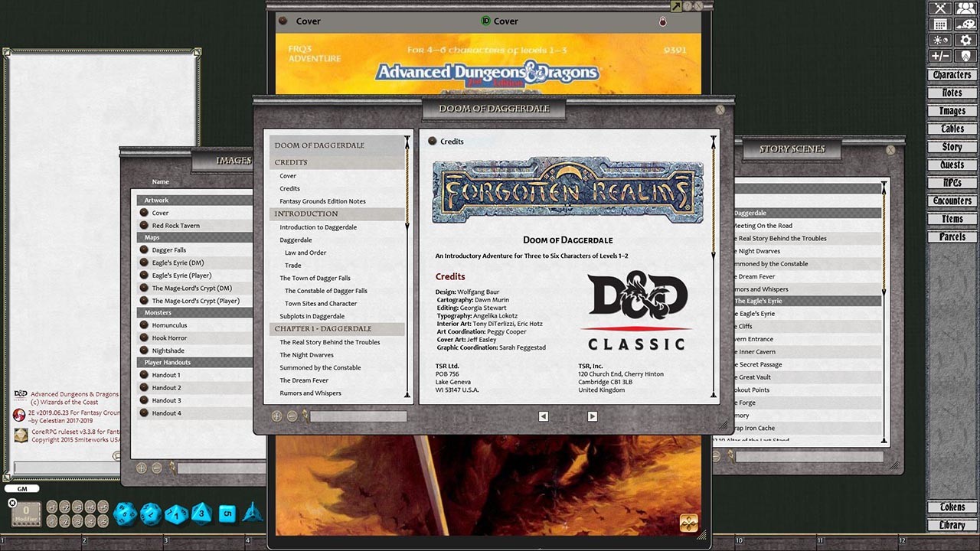Open the Characters sidebar tab
The width and height of the screenshot is (980, 551).
[952, 75]
